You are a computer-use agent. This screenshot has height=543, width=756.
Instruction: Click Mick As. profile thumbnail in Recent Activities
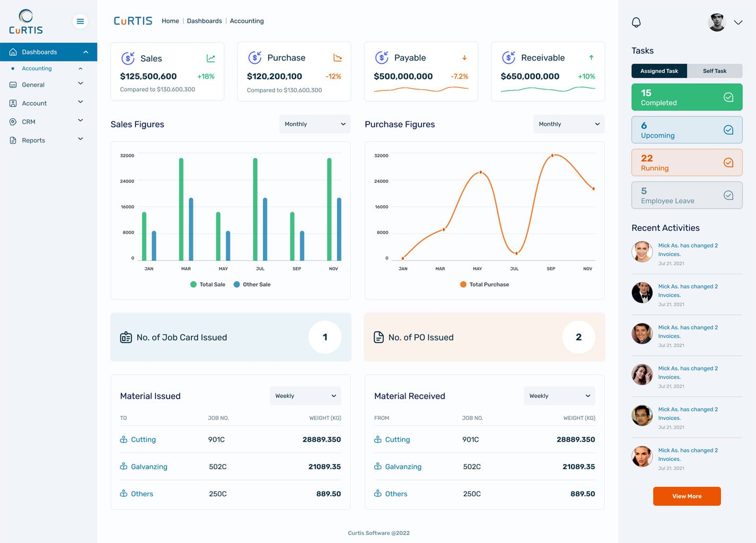[642, 252]
